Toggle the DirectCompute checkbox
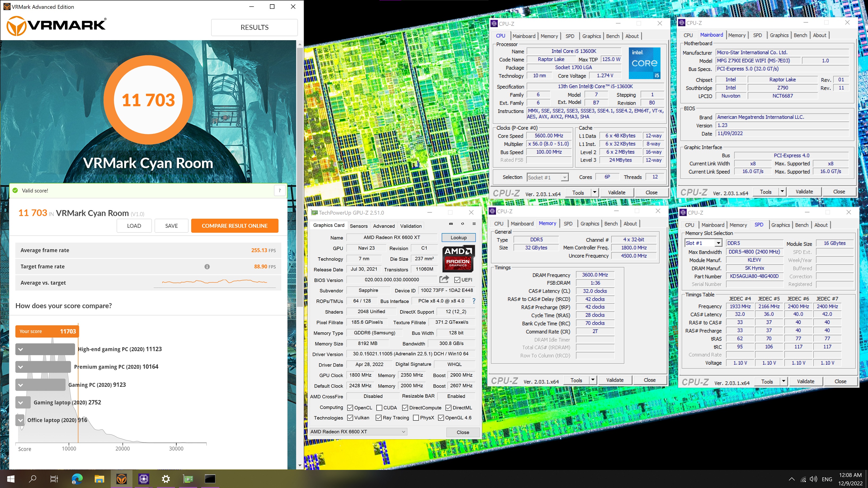This screenshot has height=488, width=868. point(405,408)
